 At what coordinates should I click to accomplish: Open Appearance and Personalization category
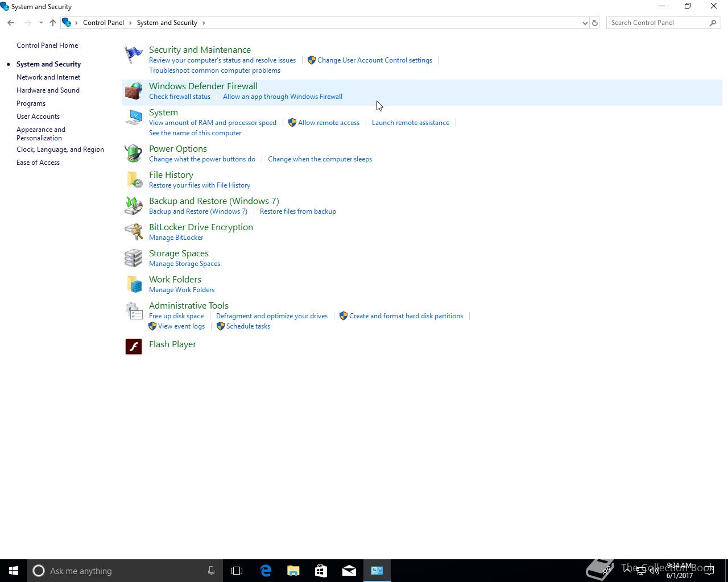tap(41, 134)
